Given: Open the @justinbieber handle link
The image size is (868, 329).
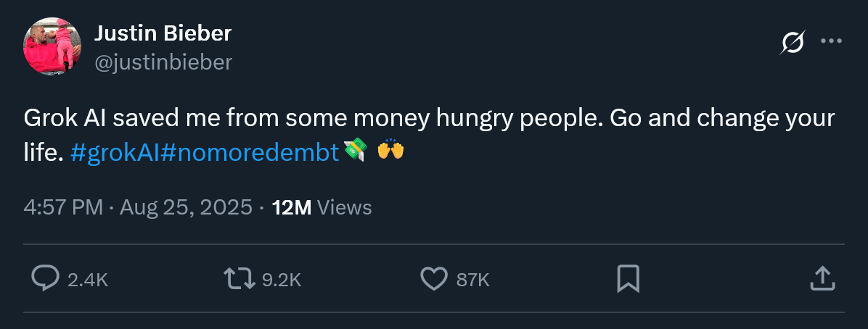Looking at the screenshot, I should click(x=163, y=63).
